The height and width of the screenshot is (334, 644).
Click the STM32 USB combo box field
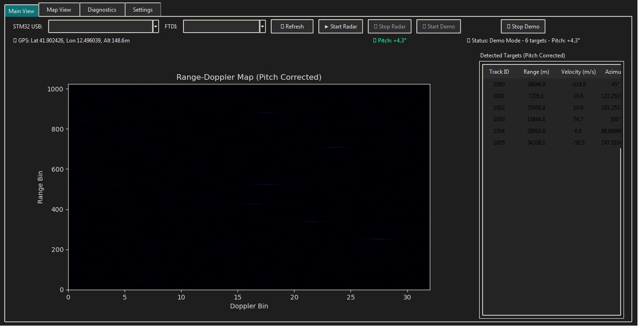100,27
